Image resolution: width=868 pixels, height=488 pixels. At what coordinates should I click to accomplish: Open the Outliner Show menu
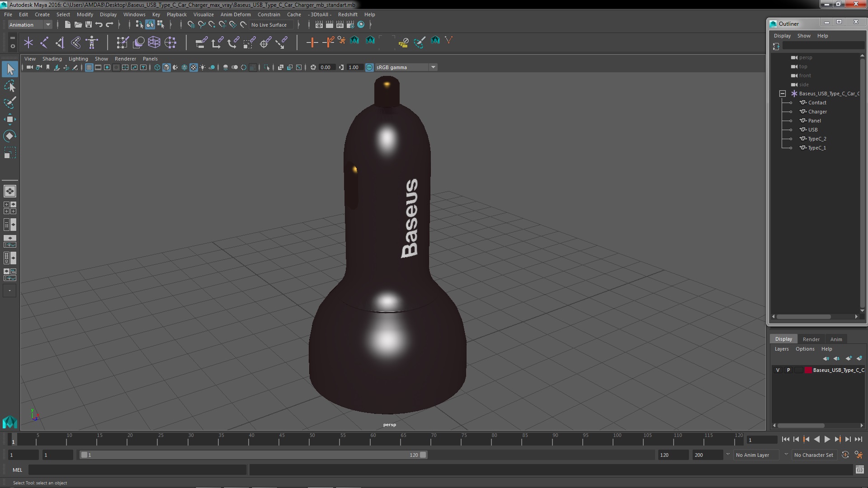point(804,36)
